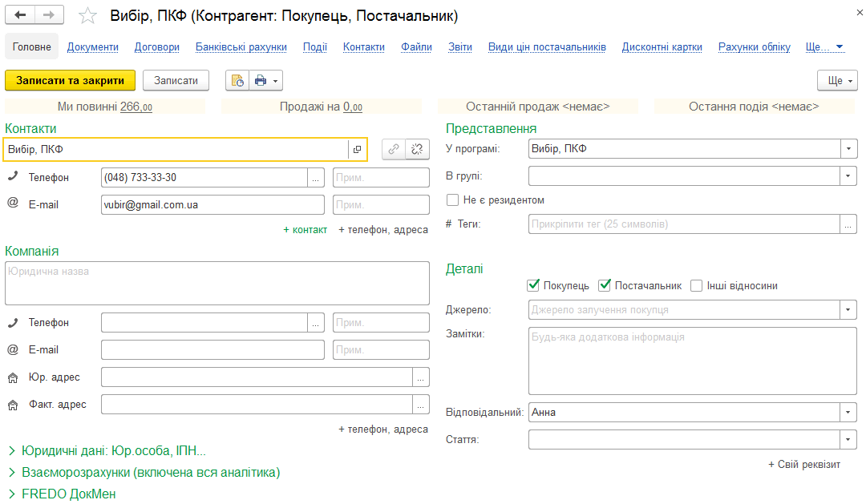The width and height of the screenshot is (866, 504).
Task: Open ellipsis button of contact phone field
Action: [x=315, y=178]
